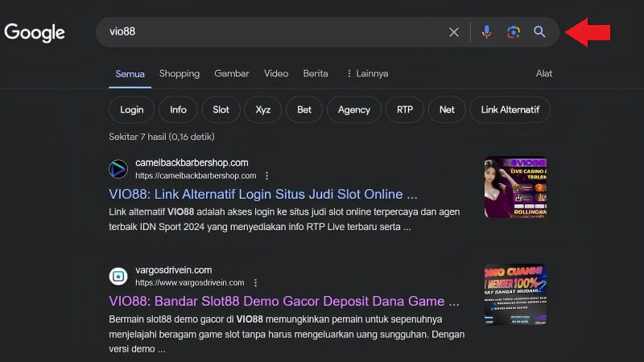Open the Gambar results tab
The image size is (644, 362).
(x=232, y=73)
